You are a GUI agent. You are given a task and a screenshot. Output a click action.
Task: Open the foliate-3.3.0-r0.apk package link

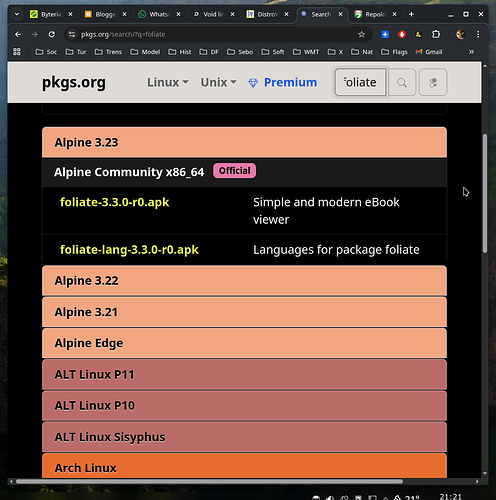click(x=115, y=202)
